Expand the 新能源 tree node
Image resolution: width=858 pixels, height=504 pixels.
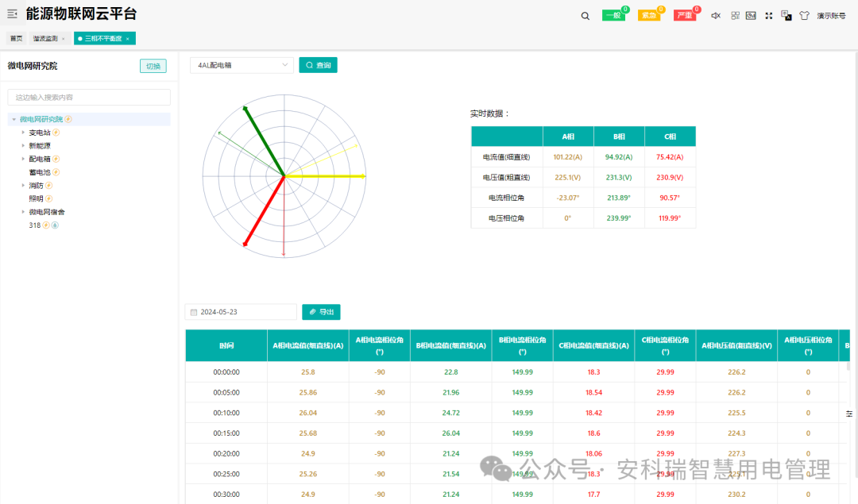[23, 145]
